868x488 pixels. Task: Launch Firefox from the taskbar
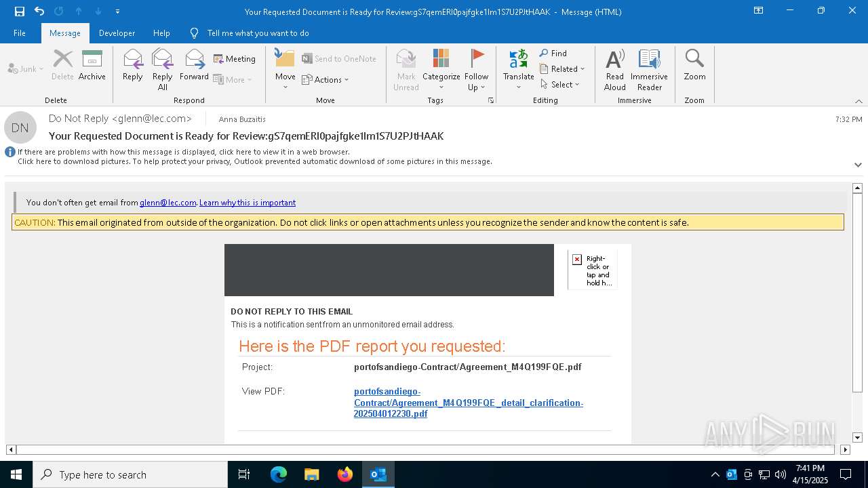[x=345, y=474]
